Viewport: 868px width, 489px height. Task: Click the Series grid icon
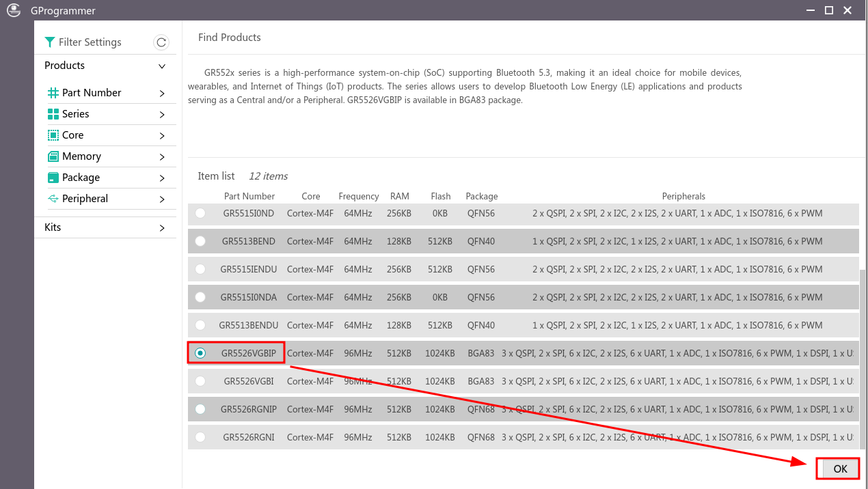pyautogui.click(x=53, y=114)
